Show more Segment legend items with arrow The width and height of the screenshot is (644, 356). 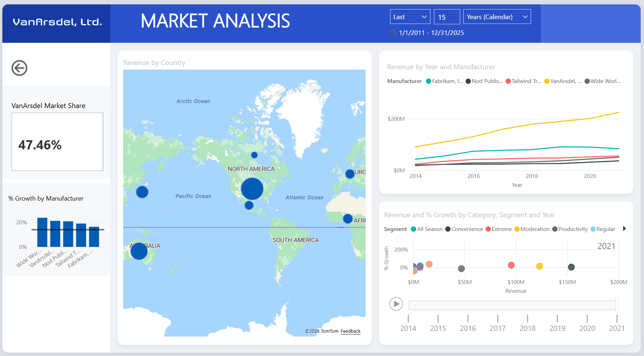[624, 229]
